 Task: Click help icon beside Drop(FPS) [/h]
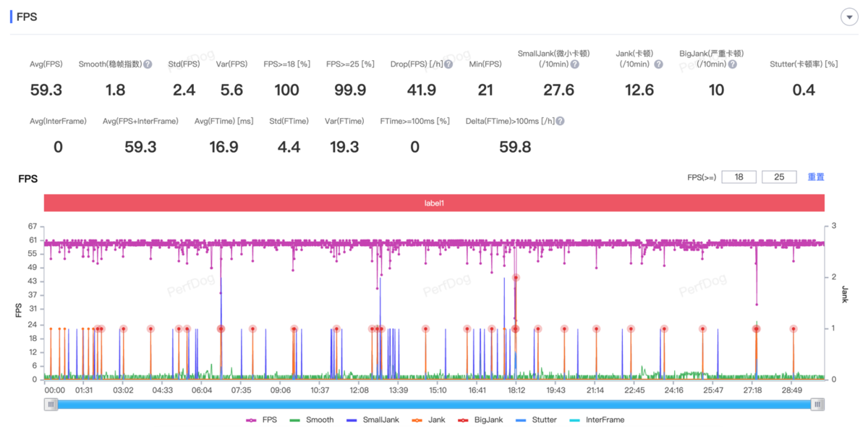(448, 64)
